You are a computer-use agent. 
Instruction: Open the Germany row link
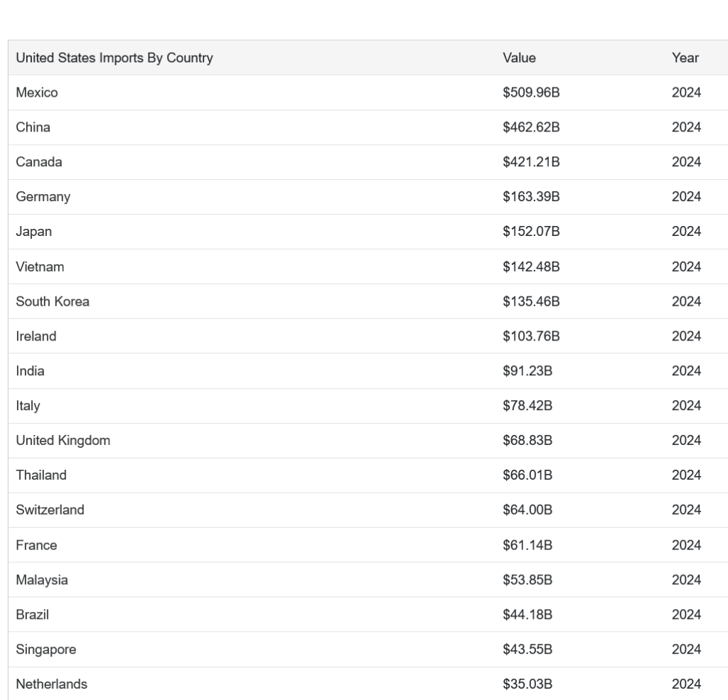tap(43, 197)
